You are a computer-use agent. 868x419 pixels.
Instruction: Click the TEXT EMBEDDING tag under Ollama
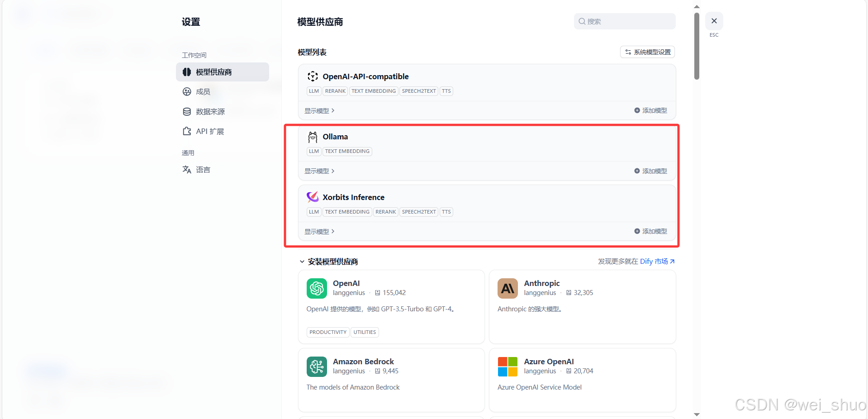347,151
